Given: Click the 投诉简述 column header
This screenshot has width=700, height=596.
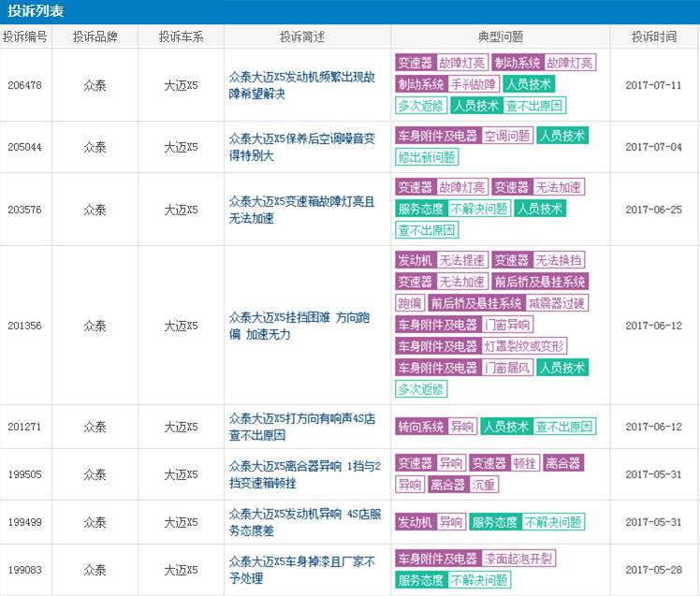Looking at the screenshot, I should (x=302, y=36).
